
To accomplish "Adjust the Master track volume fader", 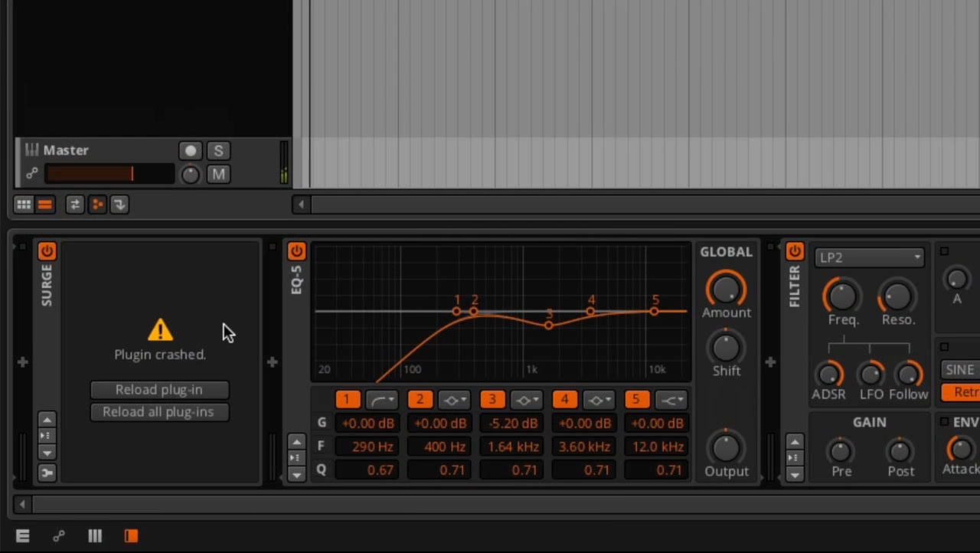I will [109, 175].
